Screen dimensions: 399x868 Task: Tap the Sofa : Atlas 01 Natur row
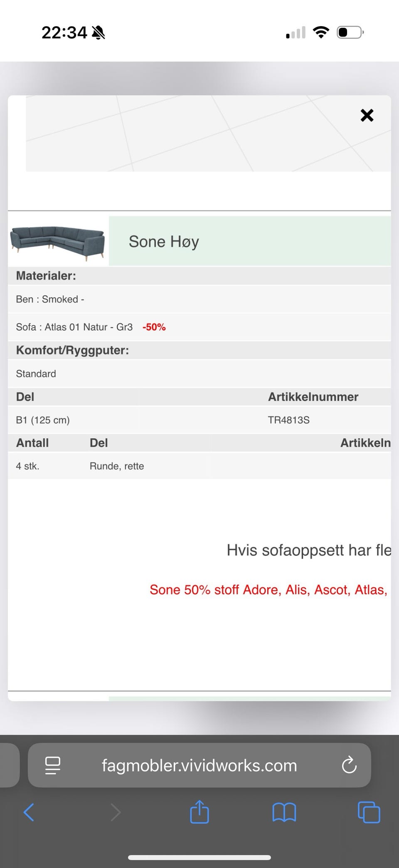click(x=199, y=327)
